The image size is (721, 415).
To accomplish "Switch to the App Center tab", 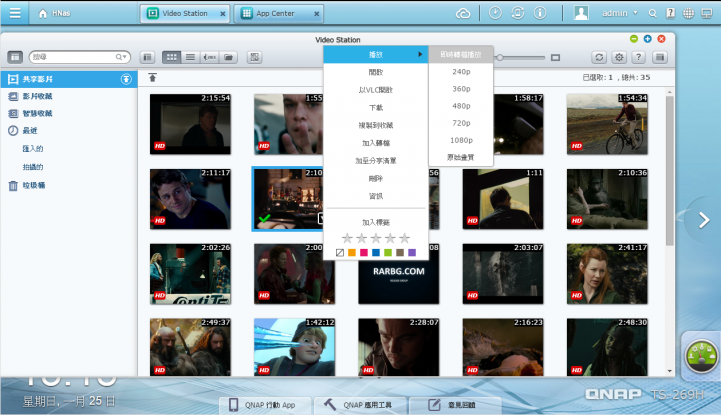I will click(279, 13).
